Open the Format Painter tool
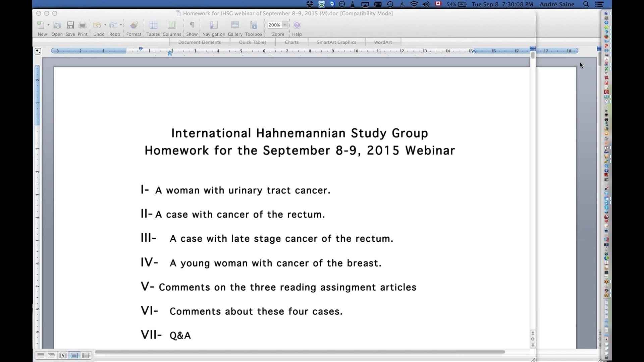The height and width of the screenshot is (362, 644). (x=133, y=25)
